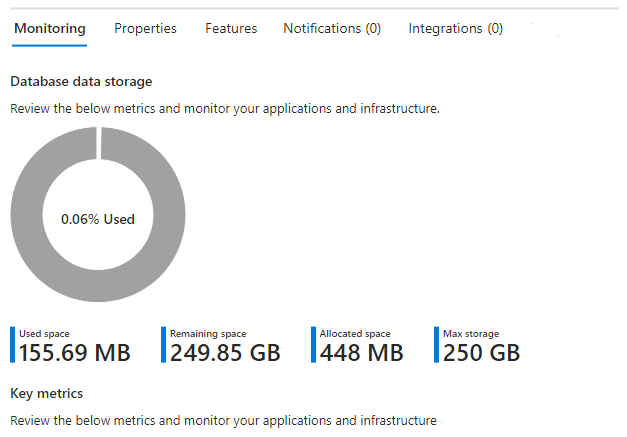627x437 pixels.
Task: Click the 0.06% Used chart center label
Action: click(98, 219)
